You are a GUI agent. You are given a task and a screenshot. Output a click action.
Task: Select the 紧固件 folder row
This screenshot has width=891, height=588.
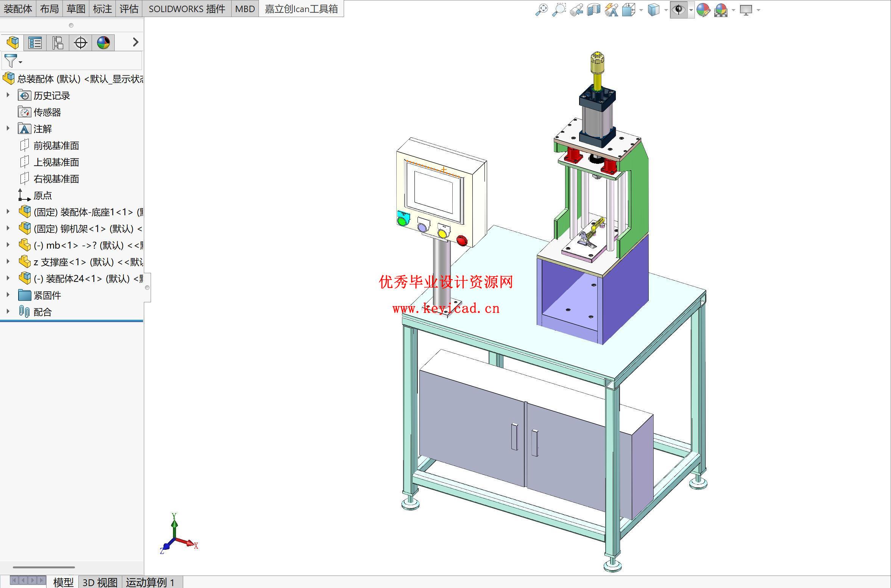[x=40, y=295]
